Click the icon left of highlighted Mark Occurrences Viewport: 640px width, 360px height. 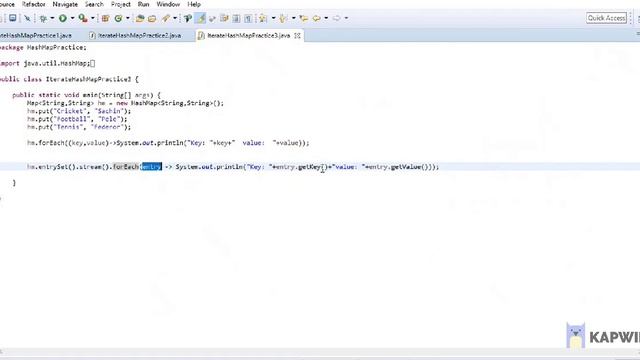pyautogui.click(x=188, y=18)
